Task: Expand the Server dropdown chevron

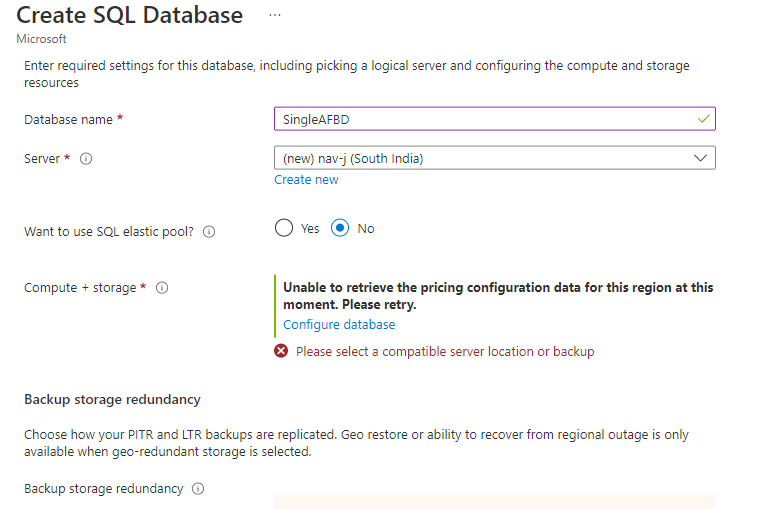Action: pos(700,158)
